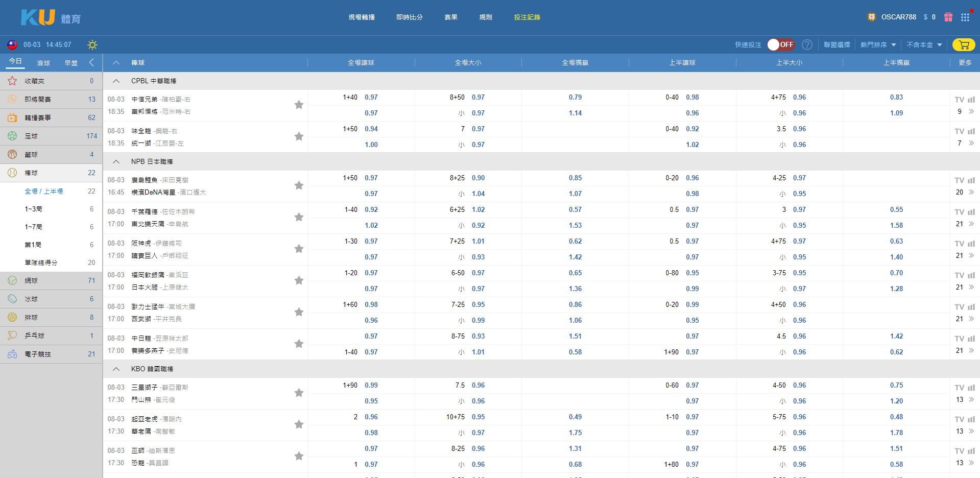Click 0.79 moneyline odds for 中信兄弟
The height and width of the screenshot is (478, 980).
[575, 97]
